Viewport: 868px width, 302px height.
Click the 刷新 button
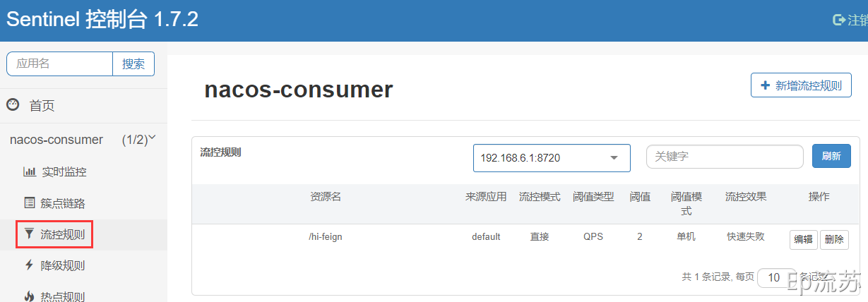click(831, 156)
